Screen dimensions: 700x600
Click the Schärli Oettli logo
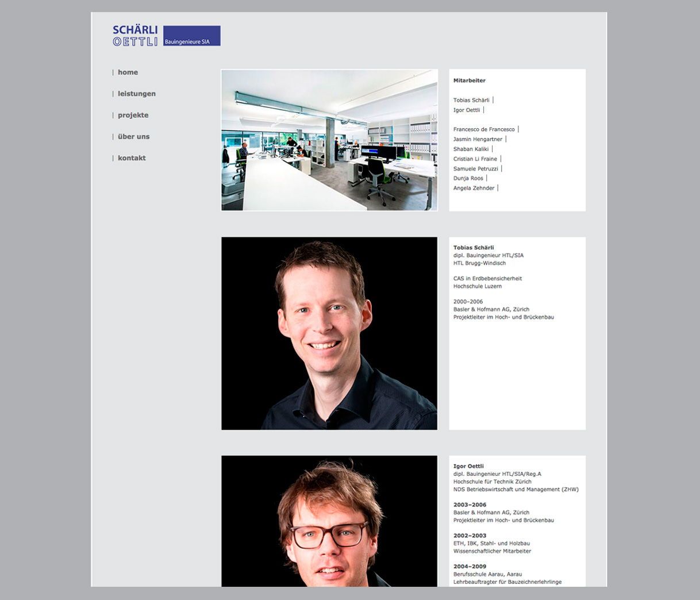point(136,36)
